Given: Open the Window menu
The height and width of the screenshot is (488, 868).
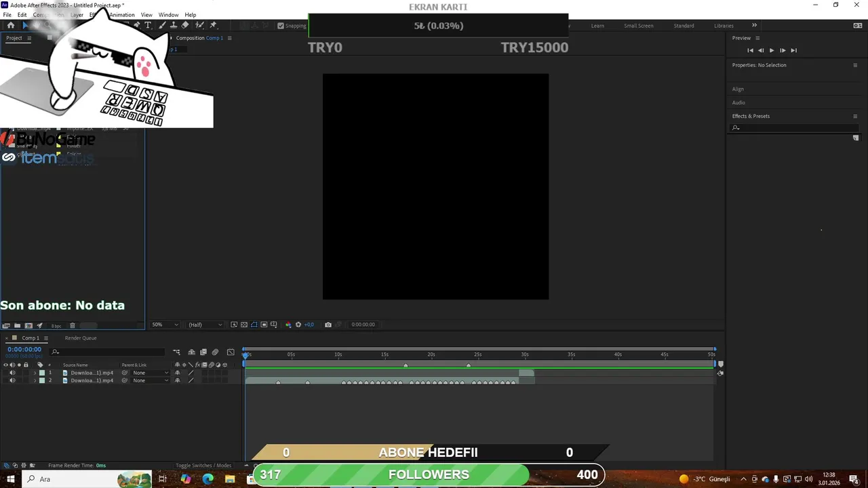Looking at the screenshot, I should 168,15.
